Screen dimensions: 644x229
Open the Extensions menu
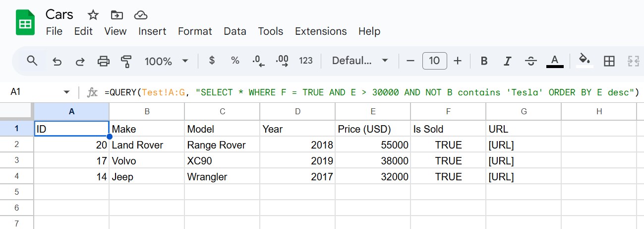point(321,31)
